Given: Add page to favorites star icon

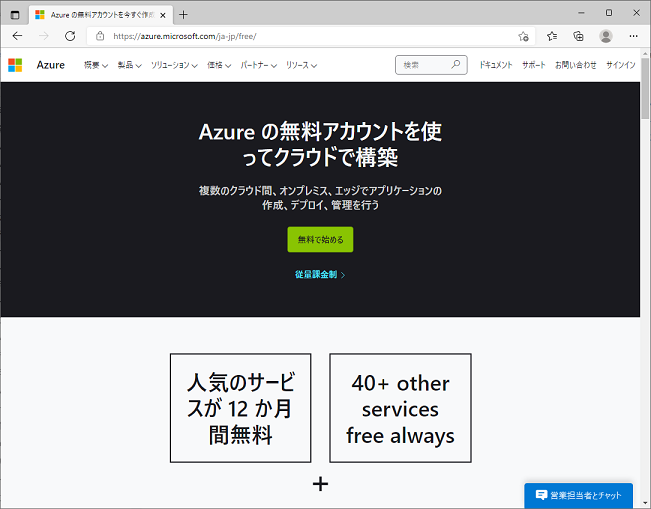Looking at the screenshot, I should point(523,37).
